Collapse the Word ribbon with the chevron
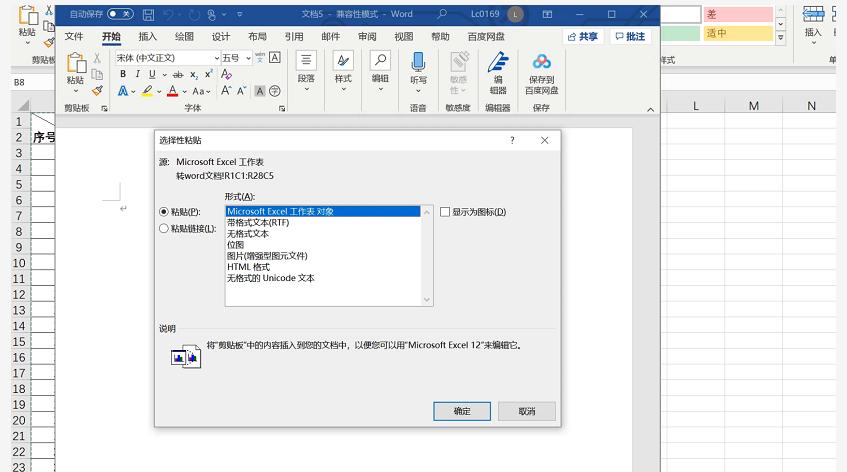This screenshot has height=472, width=847. click(650, 109)
